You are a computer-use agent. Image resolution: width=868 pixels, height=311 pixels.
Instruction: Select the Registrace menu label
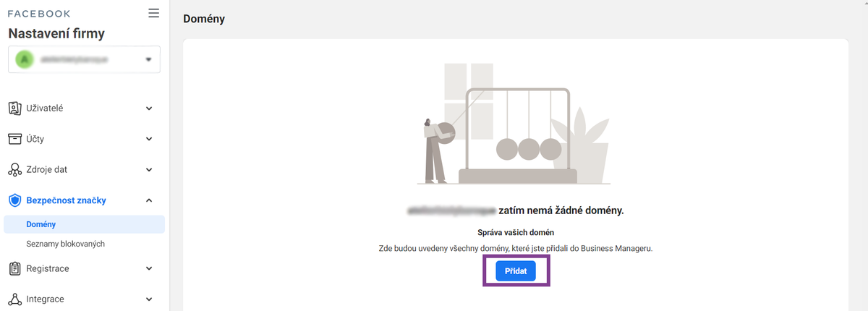coord(48,268)
